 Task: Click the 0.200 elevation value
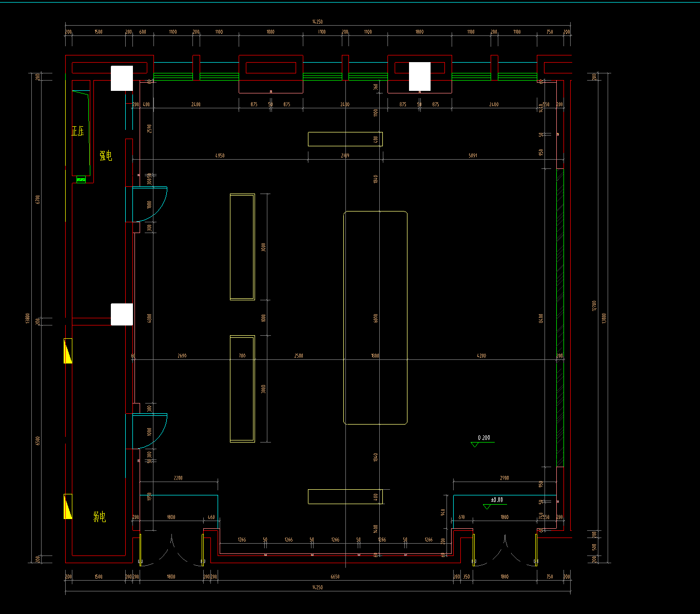point(484,438)
